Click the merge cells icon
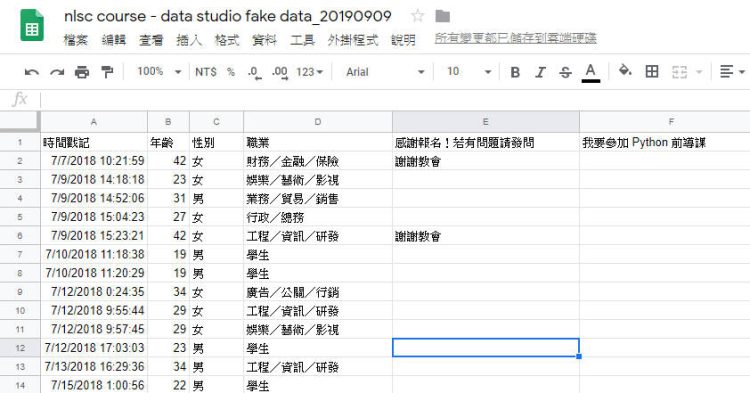 pos(679,72)
